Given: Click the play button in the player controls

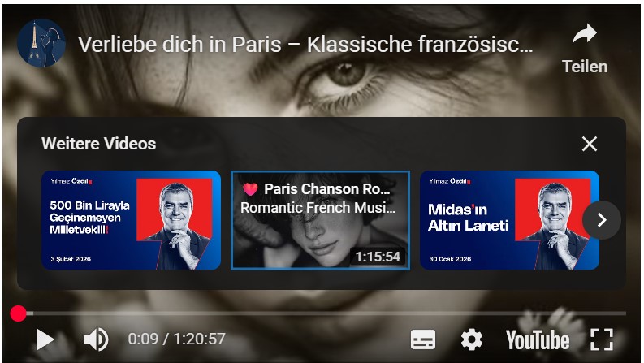Looking at the screenshot, I should [45, 339].
